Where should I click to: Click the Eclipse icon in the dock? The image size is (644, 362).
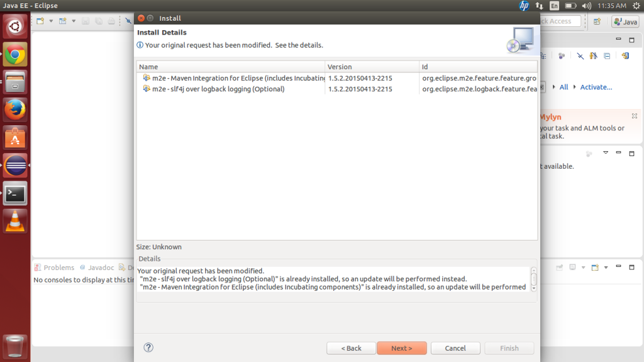[x=15, y=166]
